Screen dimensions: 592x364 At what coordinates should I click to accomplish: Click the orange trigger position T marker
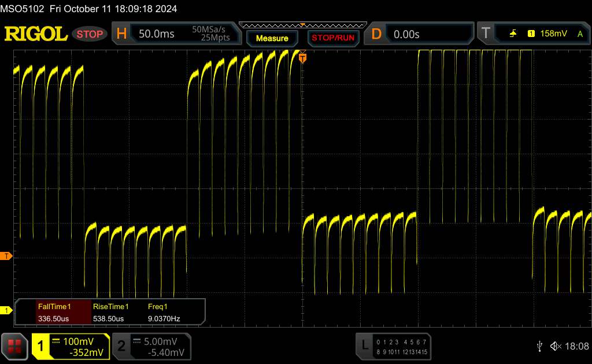tap(302, 58)
